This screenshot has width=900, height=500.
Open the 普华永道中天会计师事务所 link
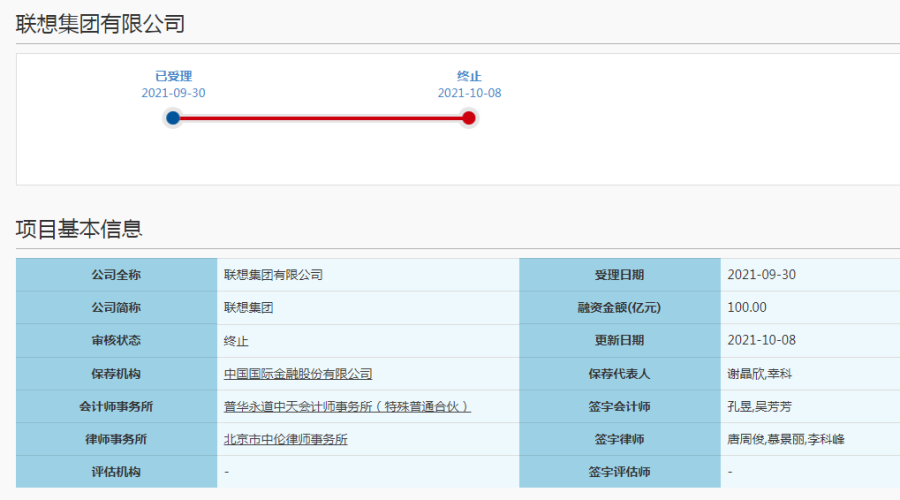(346, 407)
